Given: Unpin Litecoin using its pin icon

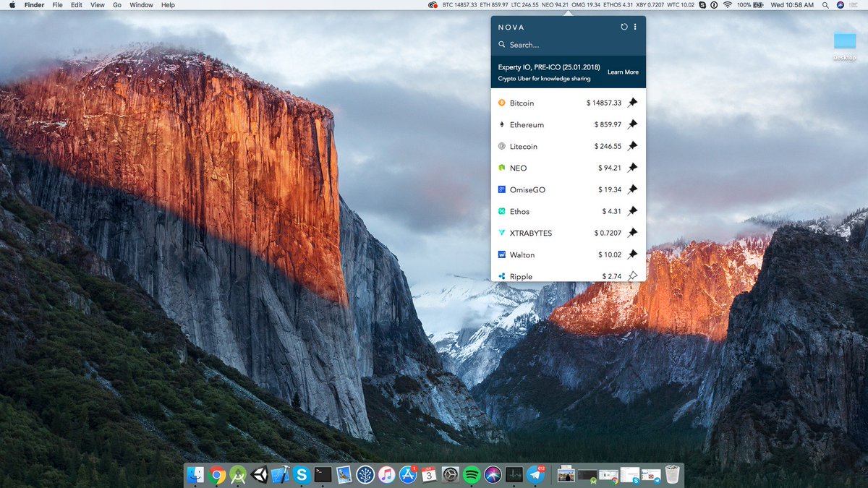Looking at the screenshot, I should [x=632, y=146].
